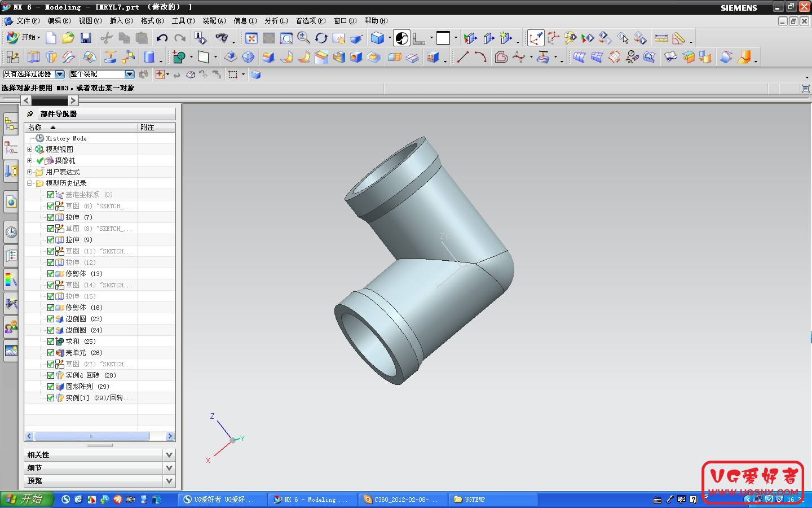The image size is (812, 508).
Task: Toggle the 壳单元 (26) checkbox
Action: coord(51,353)
